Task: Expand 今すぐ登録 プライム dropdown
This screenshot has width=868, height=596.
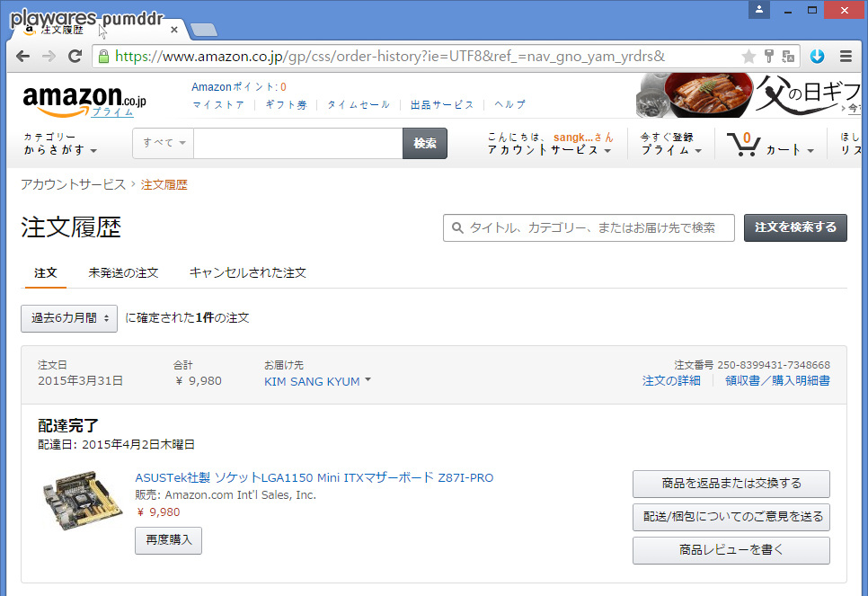Action: [671, 144]
